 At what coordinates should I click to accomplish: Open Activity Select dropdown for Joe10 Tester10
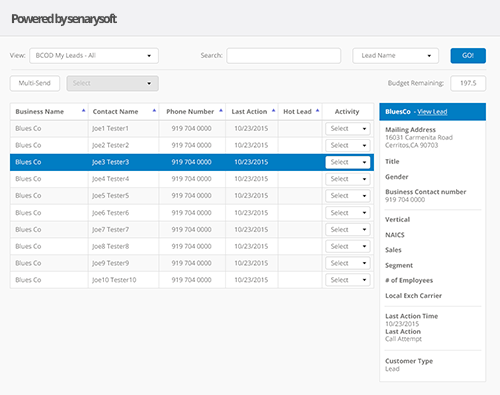(x=348, y=280)
